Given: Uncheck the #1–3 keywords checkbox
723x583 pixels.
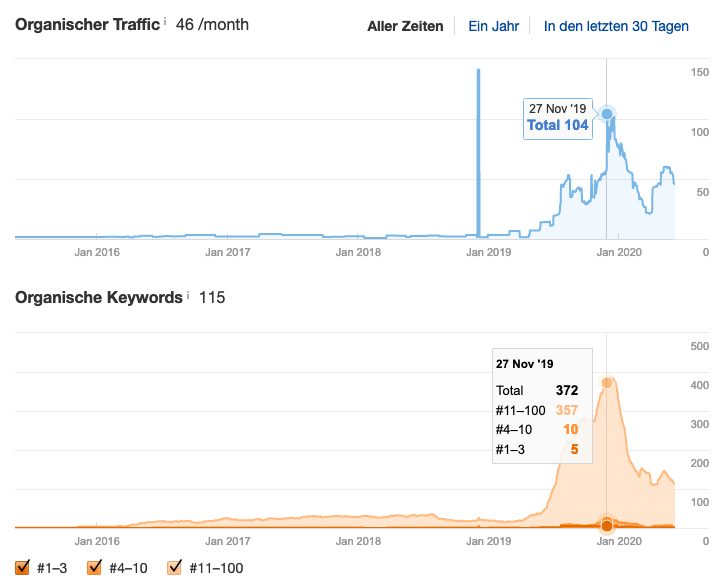Looking at the screenshot, I should point(23,568).
